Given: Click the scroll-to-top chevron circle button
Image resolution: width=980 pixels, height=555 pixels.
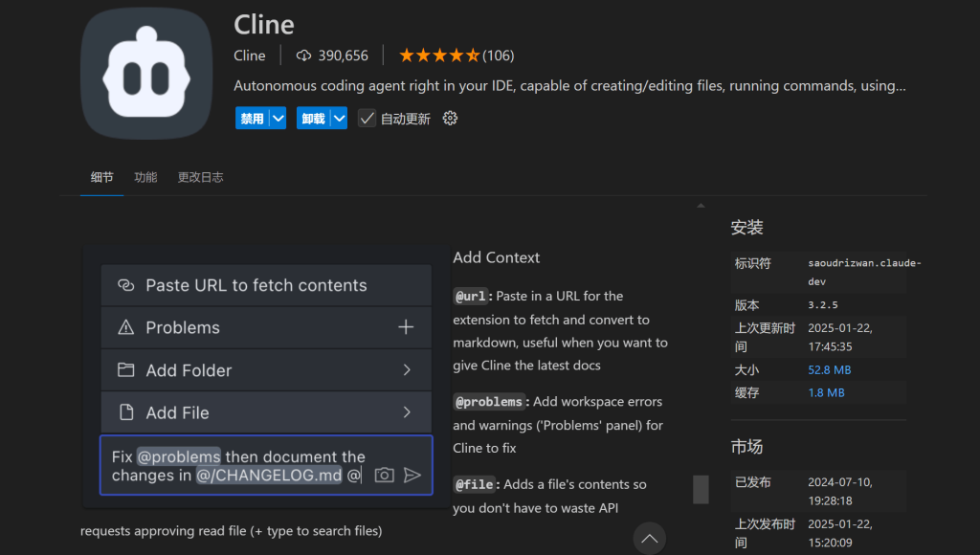Looking at the screenshot, I should click(650, 539).
